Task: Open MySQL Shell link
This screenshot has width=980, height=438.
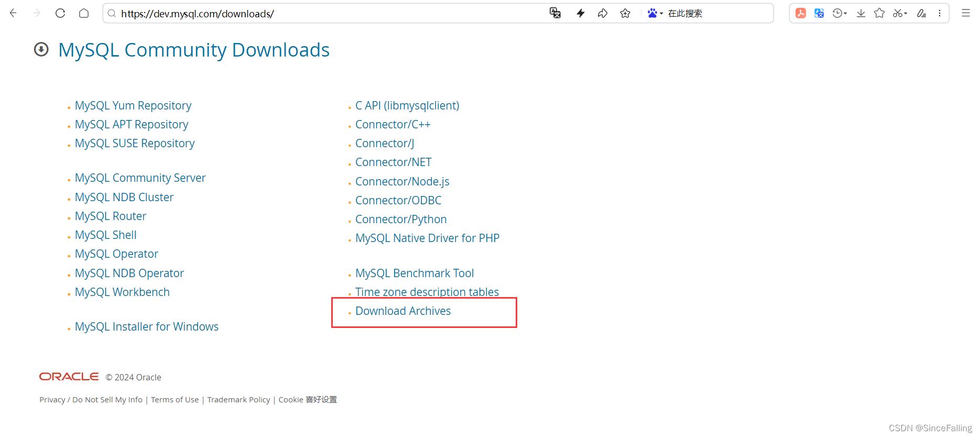Action: pyautogui.click(x=106, y=235)
